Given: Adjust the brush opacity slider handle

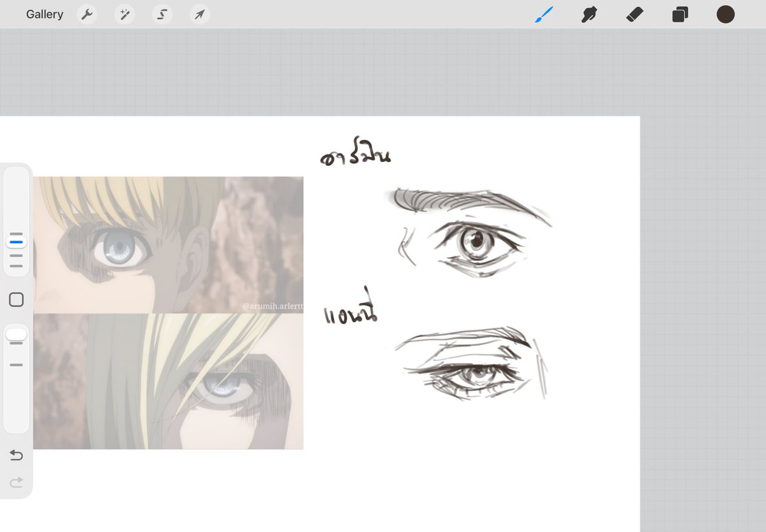Looking at the screenshot, I should 16,335.
